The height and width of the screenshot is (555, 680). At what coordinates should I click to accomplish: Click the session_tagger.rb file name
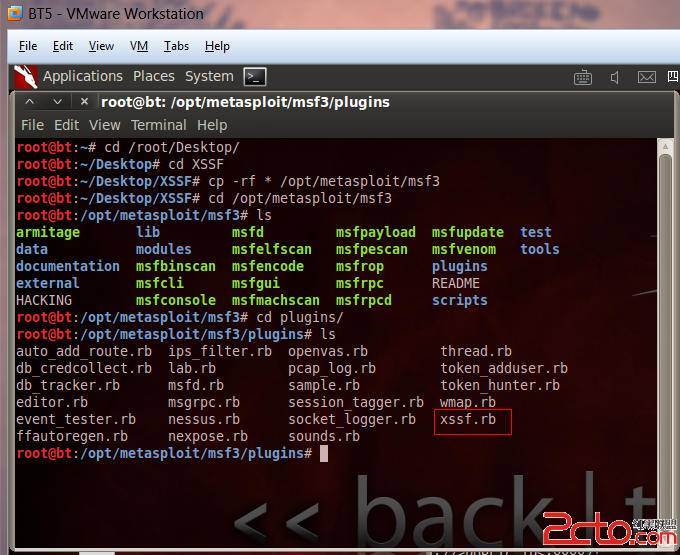(x=356, y=402)
